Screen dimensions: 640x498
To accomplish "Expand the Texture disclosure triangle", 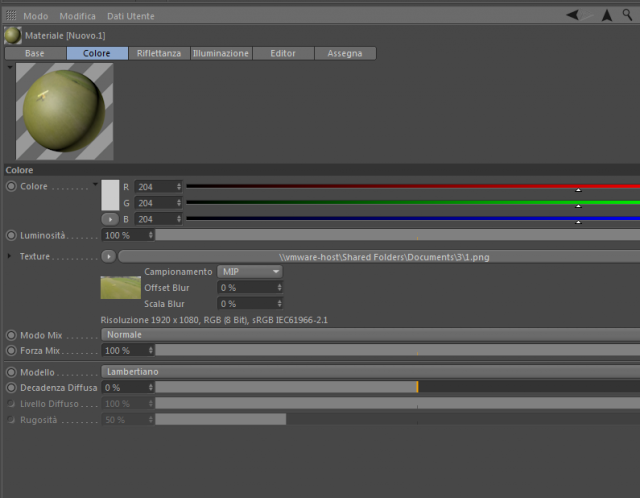I will pos(9,256).
